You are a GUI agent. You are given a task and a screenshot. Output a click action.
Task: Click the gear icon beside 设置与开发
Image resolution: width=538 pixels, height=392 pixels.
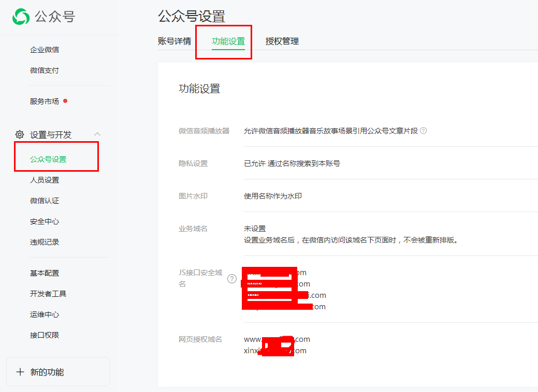(x=20, y=134)
